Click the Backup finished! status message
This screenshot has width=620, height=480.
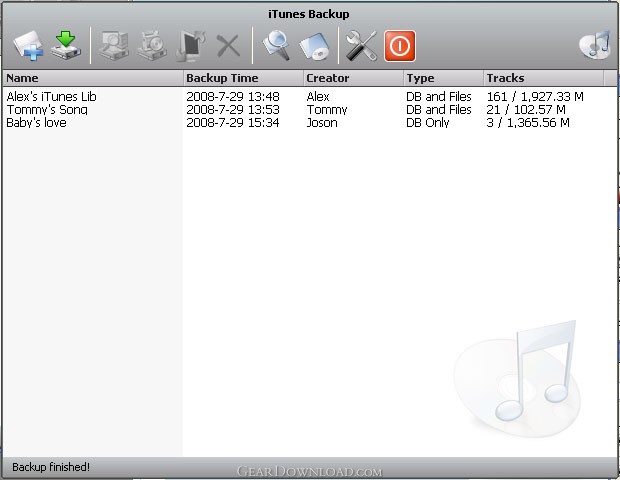point(51,467)
